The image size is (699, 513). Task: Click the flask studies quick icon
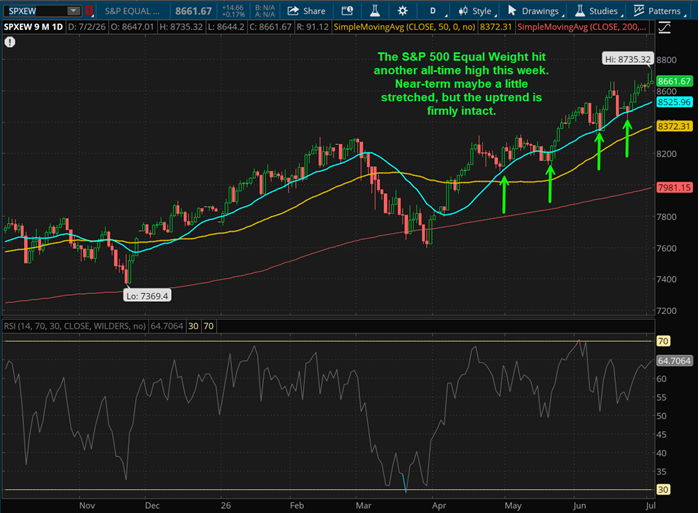tap(375, 11)
